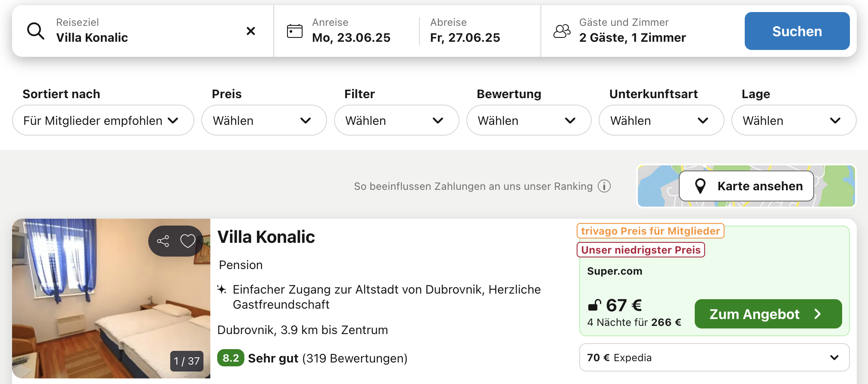Image resolution: width=868 pixels, height=384 pixels.
Task: Click the sparkle highlights icon by Einfacher Zugang
Action: pos(222,289)
